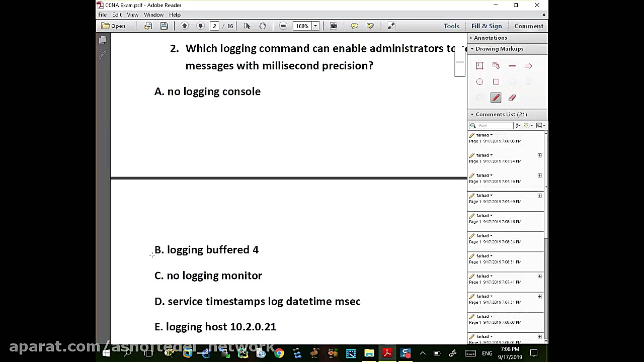Select the text callout drawing tool
644x362 pixels.
click(496, 66)
